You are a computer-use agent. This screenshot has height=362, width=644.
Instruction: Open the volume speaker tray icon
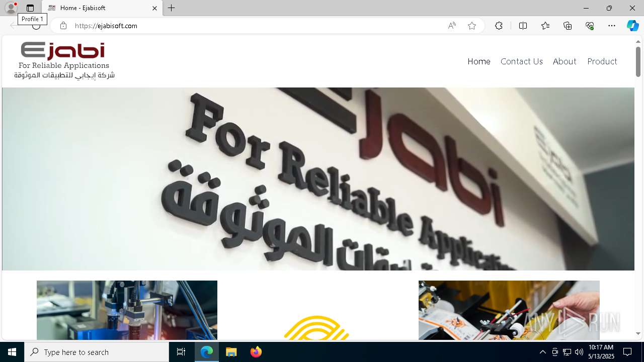point(579,352)
